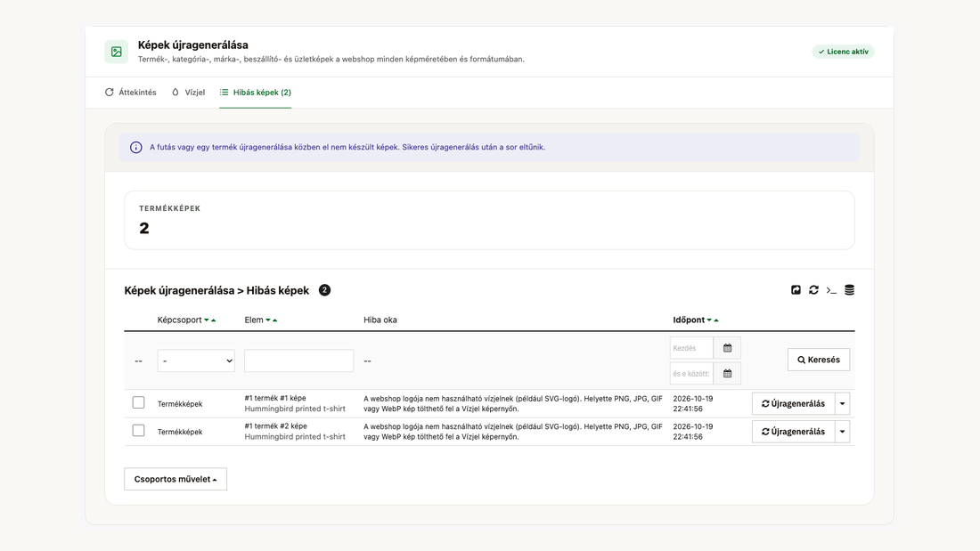Open calendar for és e között date
This screenshot has width=980, height=551.
coord(728,374)
